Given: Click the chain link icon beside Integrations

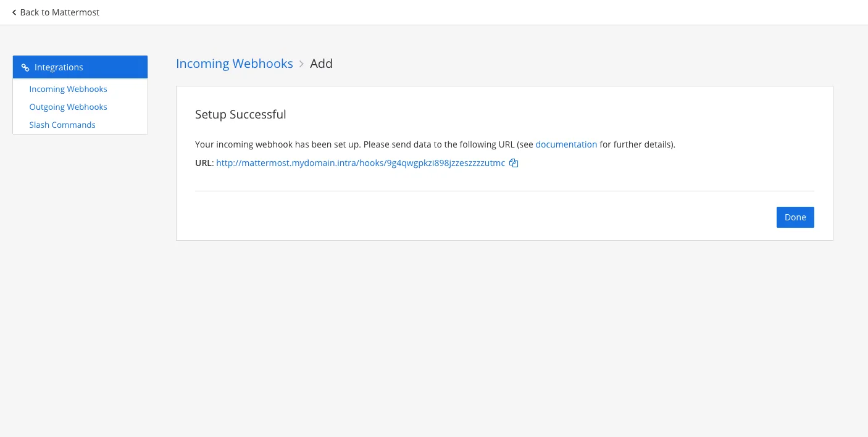Looking at the screenshot, I should [25, 68].
